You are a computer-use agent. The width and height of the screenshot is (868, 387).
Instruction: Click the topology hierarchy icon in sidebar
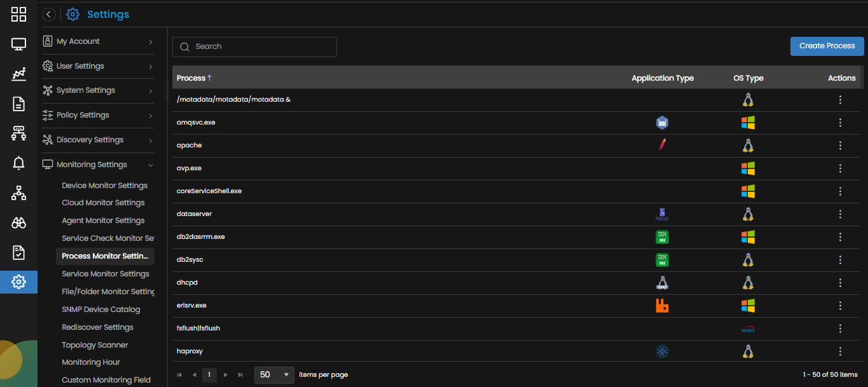click(x=18, y=193)
